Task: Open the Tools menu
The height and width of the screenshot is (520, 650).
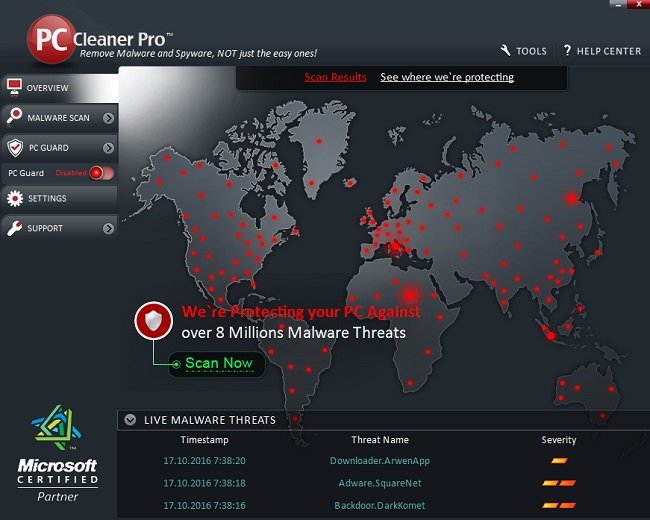Action: pyautogui.click(x=524, y=51)
